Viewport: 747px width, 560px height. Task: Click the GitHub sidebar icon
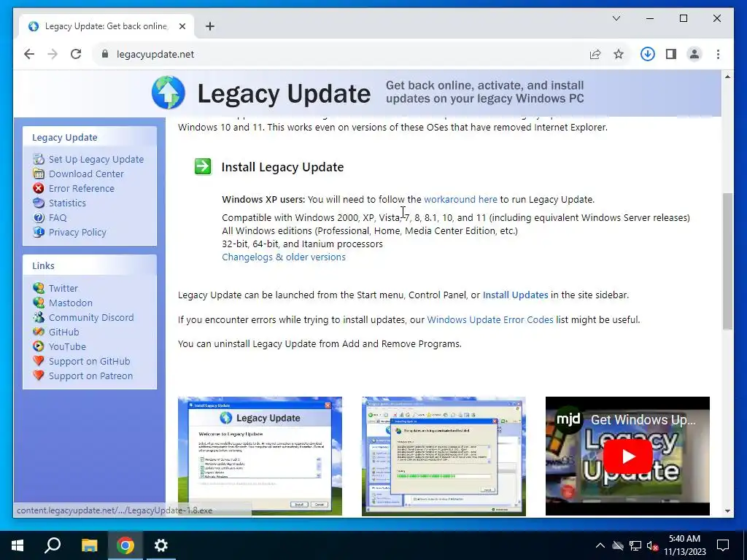pyautogui.click(x=39, y=332)
